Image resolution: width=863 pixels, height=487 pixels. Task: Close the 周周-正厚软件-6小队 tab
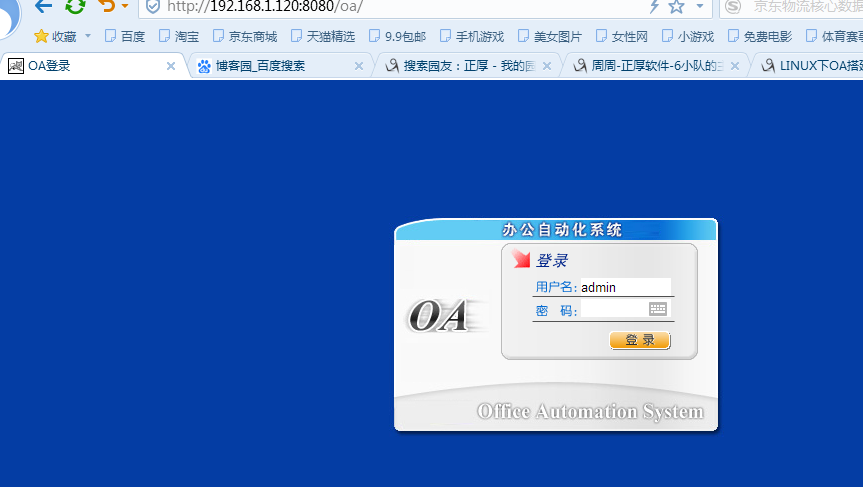(x=735, y=66)
